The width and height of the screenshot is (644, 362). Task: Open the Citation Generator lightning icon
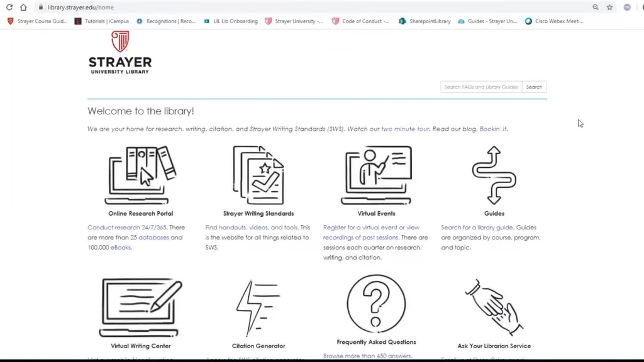click(258, 307)
